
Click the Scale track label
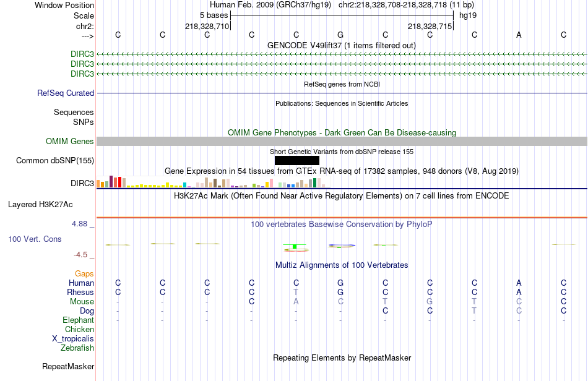[x=84, y=15]
